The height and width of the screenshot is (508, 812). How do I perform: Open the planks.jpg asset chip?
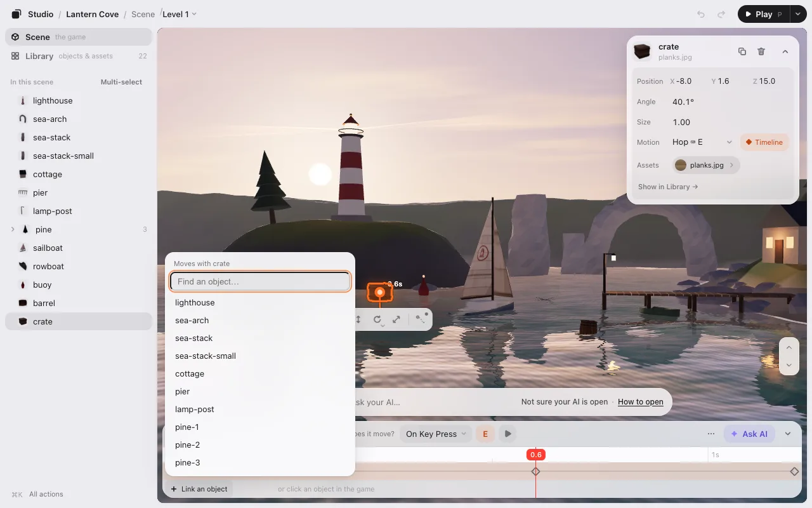pyautogui.click(x=706, y=165)
